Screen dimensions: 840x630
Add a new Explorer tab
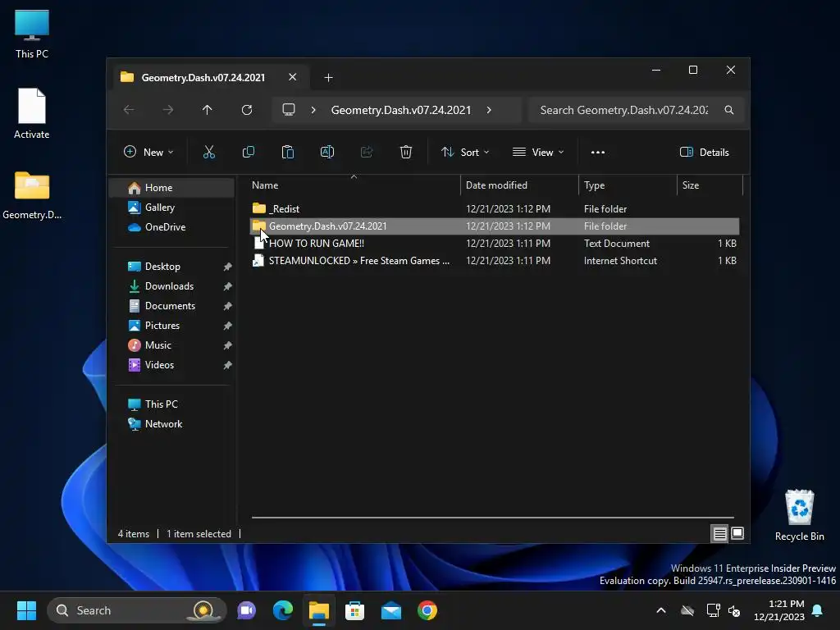tap(328, 78)
